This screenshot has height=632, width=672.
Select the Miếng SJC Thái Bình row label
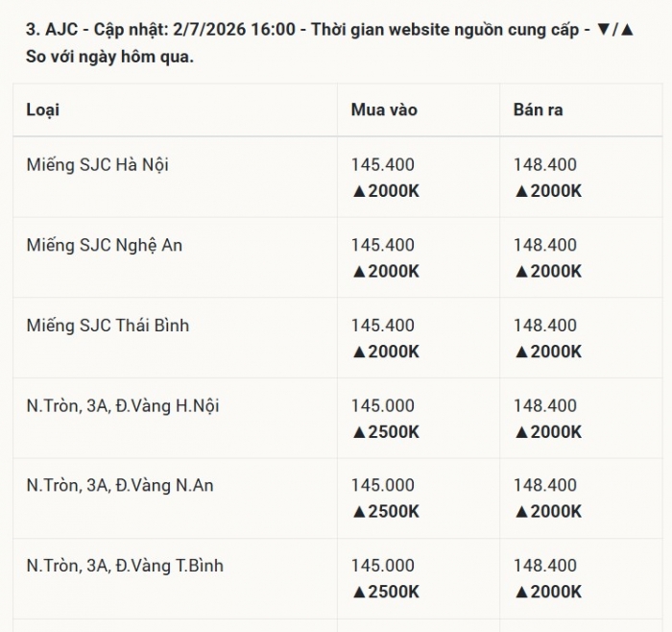click(x=108, y=326)
